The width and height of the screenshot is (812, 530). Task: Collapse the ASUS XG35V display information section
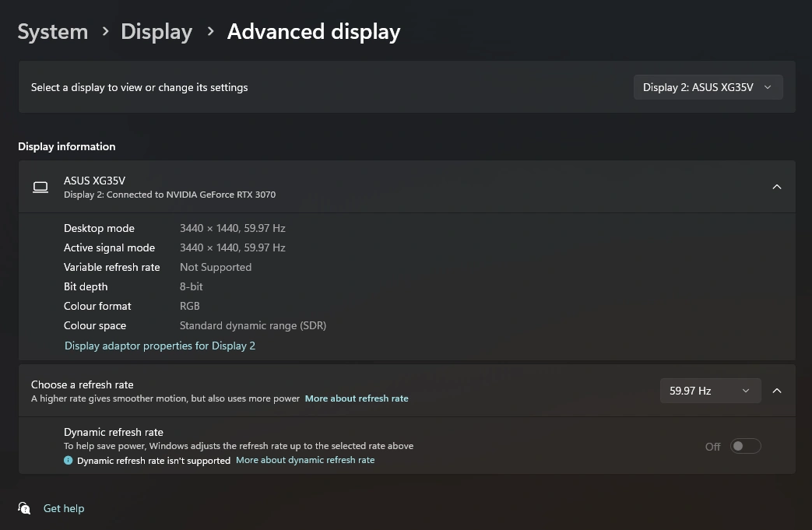point(776,187)
